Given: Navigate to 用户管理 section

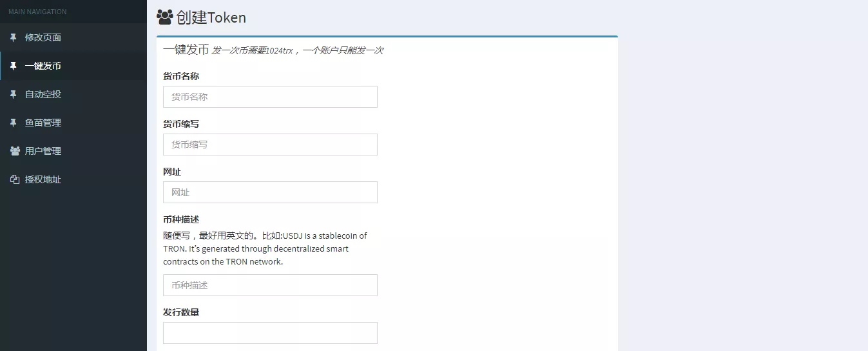Looking at the screenshot, I should [x=43, y=151].
